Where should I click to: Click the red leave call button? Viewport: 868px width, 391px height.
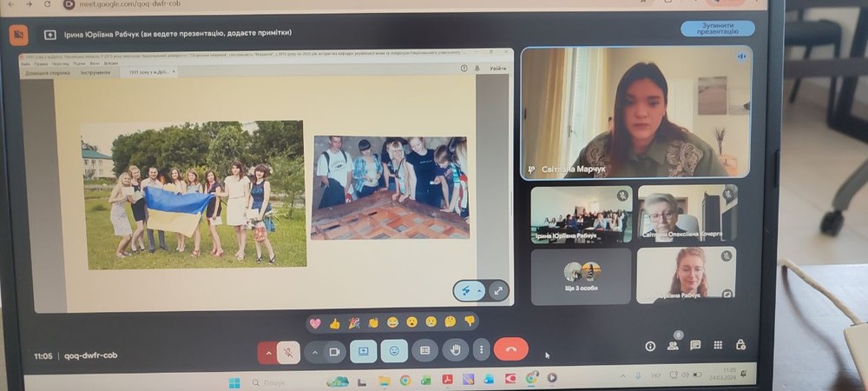(x=510, y=351)
